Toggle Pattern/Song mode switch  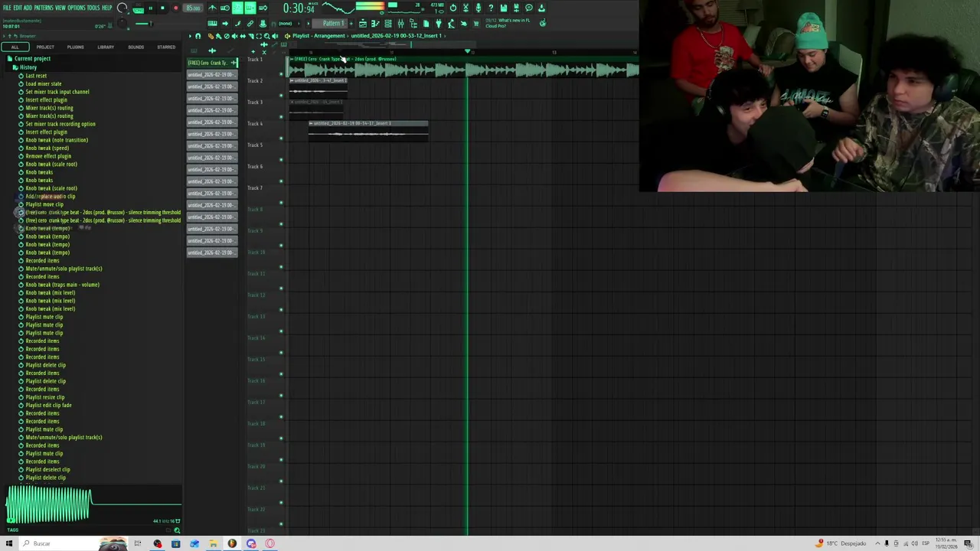(x=139, y=8)
